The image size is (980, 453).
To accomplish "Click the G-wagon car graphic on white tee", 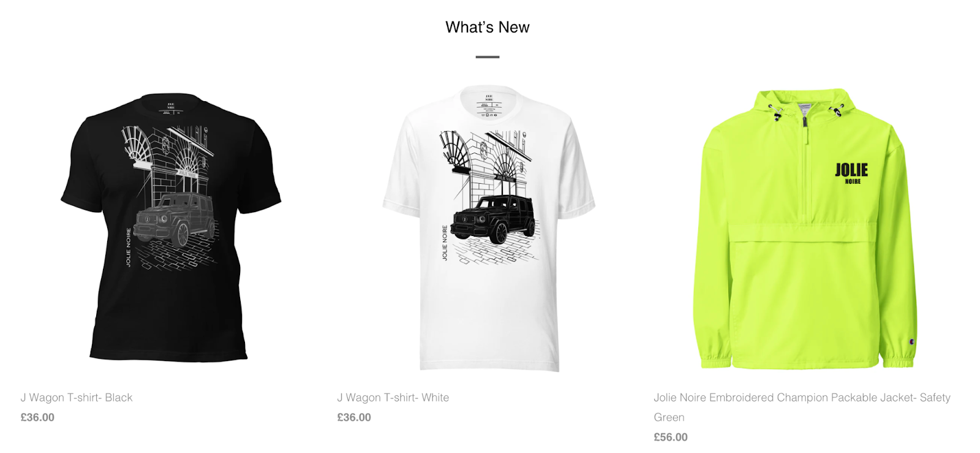I will pyautogui.click(x=492, y=219).
